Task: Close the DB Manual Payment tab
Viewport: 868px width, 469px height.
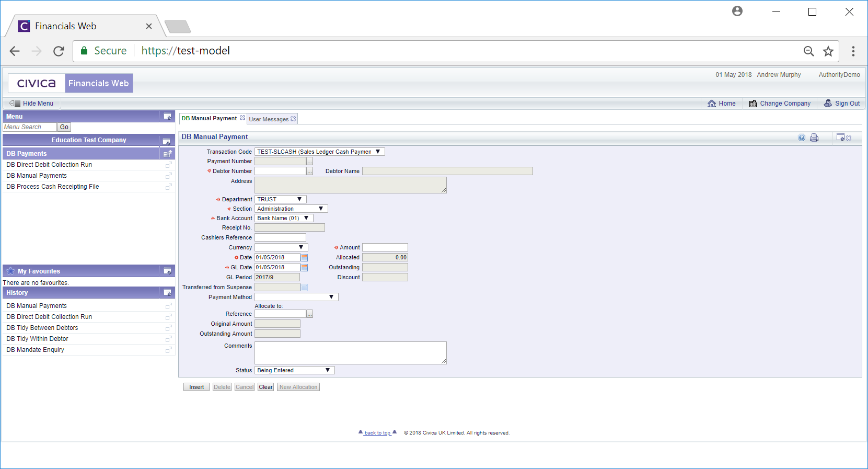Action: tap(242, 118)
